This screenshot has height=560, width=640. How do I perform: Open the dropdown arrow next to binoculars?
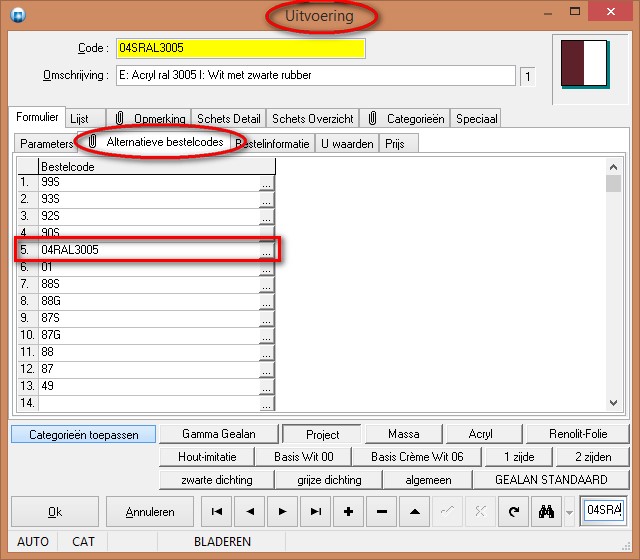pyautogui.click(x=569, y=512)
